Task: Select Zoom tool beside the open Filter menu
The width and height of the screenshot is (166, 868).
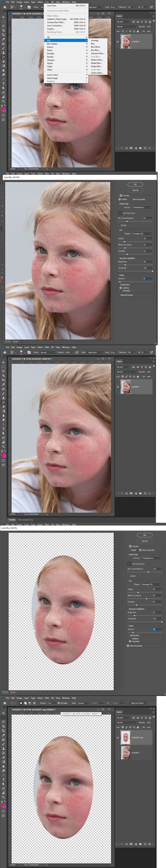Action: pos(3,101)
